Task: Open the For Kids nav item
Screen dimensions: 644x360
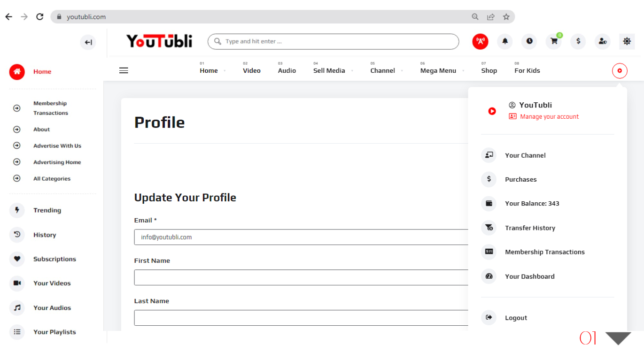Action: (527, 70)
